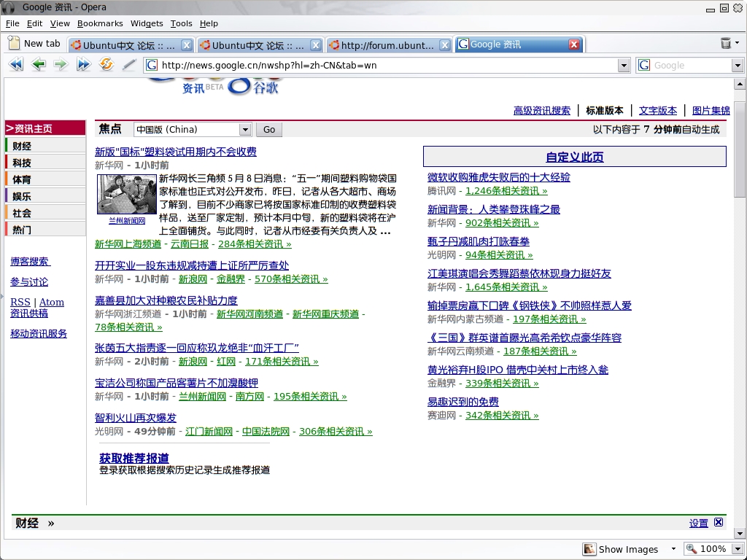Open 移动资讯服务 link
Screen dimensions: 747x560
click(x=39, y=334)
